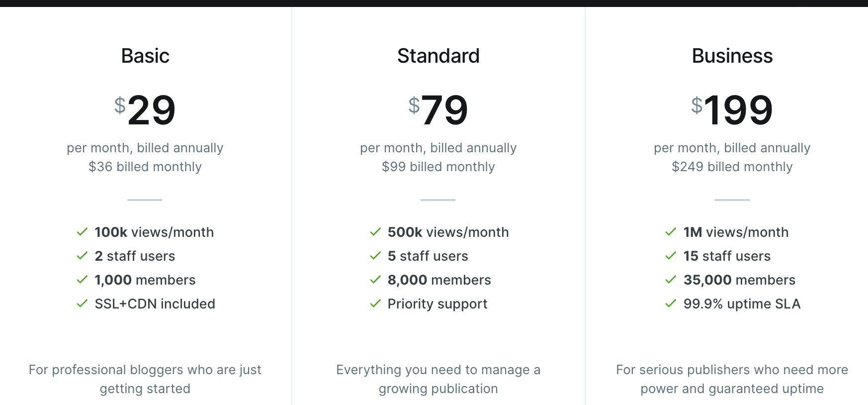The width and height of the screenshot is (868, 405).
Task: Click the $99 billed monthly text
Action: (x=438, y=167)
